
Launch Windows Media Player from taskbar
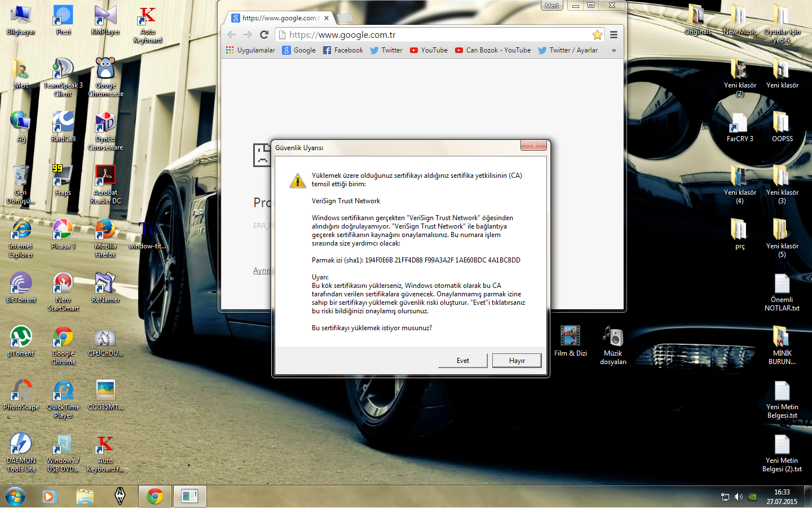pyautogui.click(x=50, y=497)
